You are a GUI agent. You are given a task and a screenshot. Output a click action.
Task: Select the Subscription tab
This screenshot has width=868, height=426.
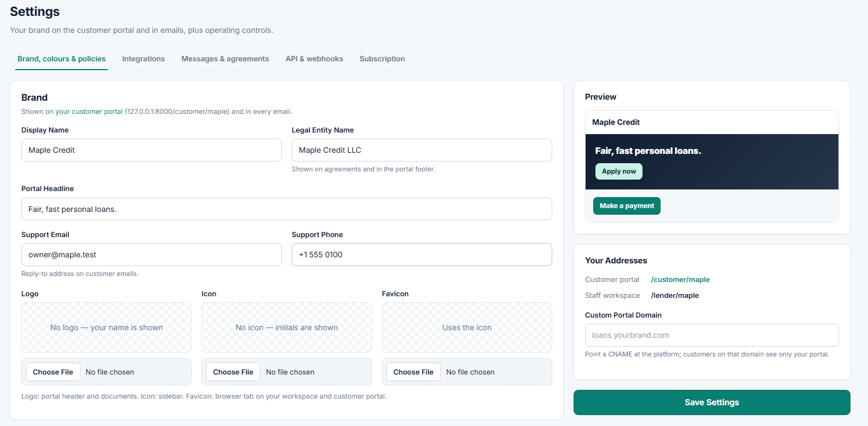[x=382, y=59]
